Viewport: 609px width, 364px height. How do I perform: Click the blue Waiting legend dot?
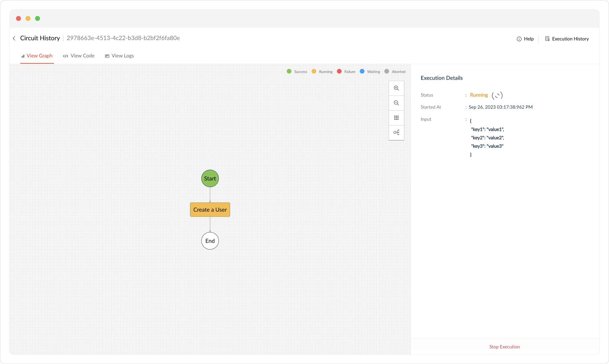coord(362,71)
